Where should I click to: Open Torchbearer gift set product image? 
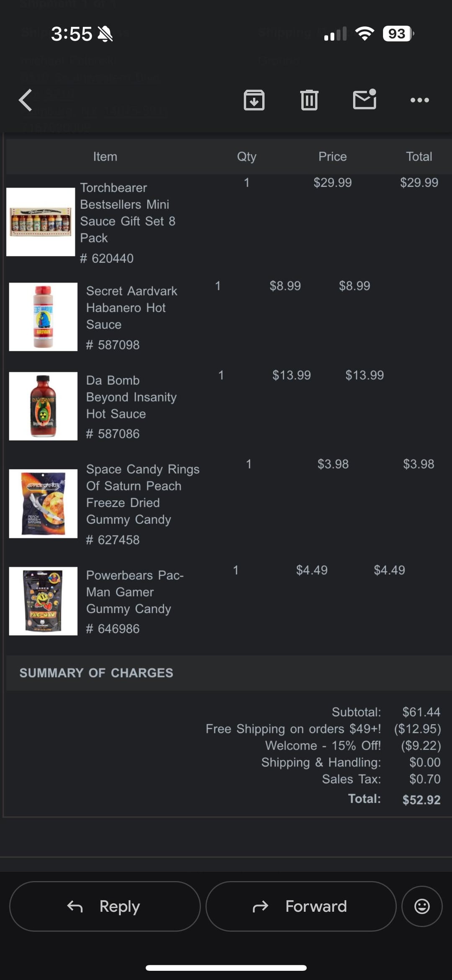(x=41, y=222)
